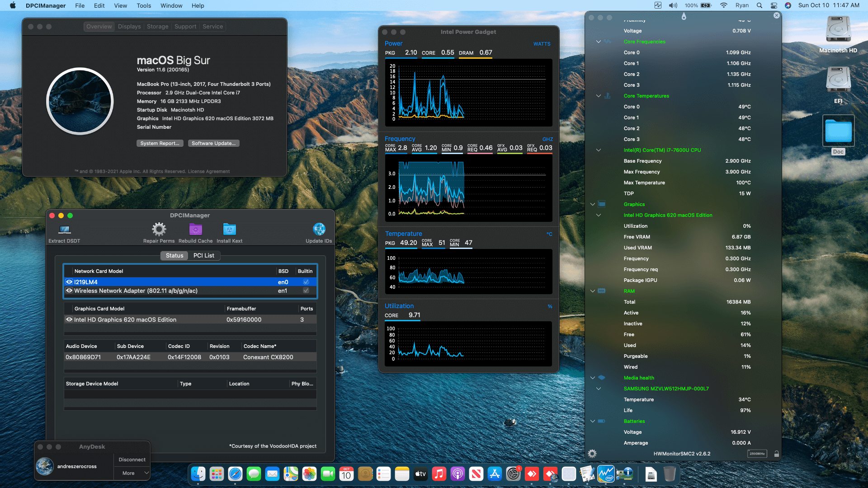Viewport: 868px width, 488px height.
Task: Open the Tools menu
Action: pyautogui.click(x=144, y=5)
